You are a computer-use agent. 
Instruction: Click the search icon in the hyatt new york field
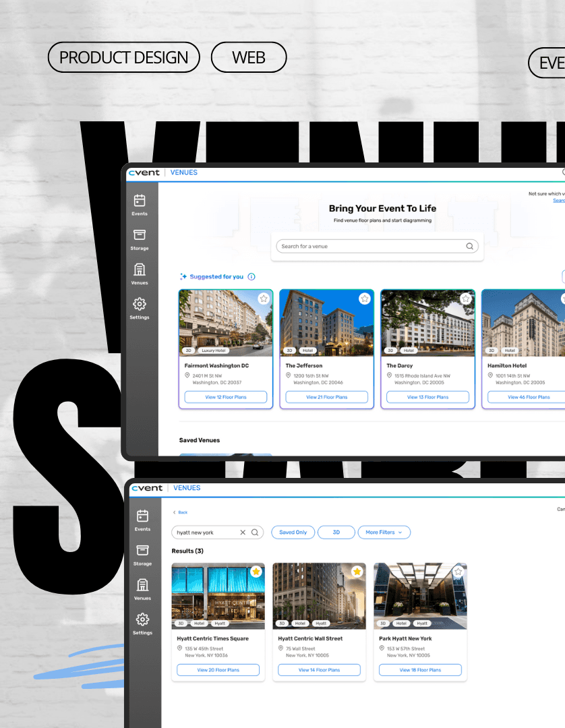[x=255, y=533]
